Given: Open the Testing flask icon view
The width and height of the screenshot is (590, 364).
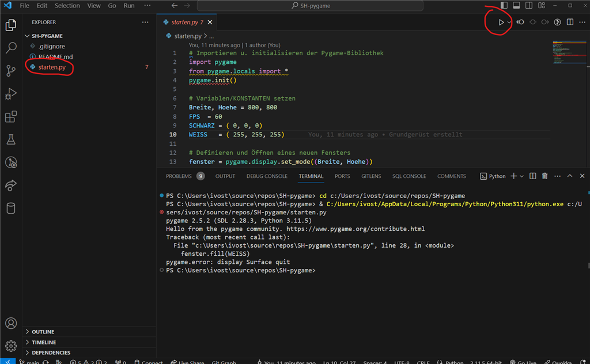Looking at the screenshot, I should [10, 139].
